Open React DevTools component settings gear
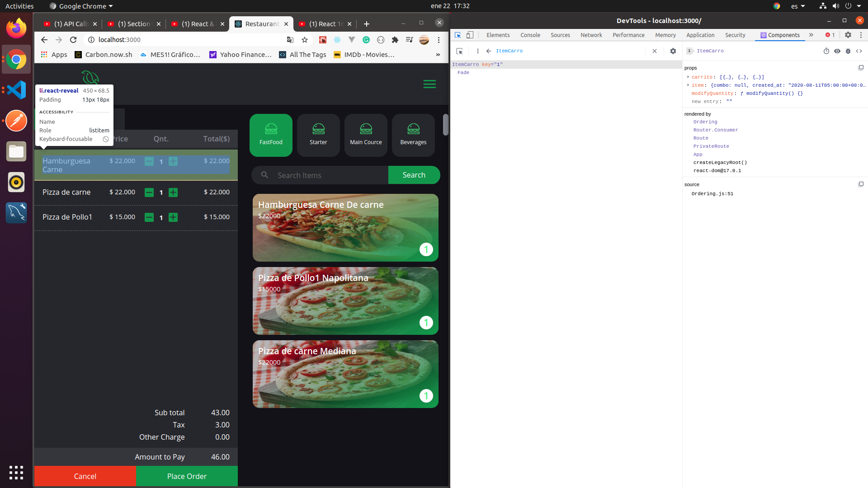 click(673, 51)
